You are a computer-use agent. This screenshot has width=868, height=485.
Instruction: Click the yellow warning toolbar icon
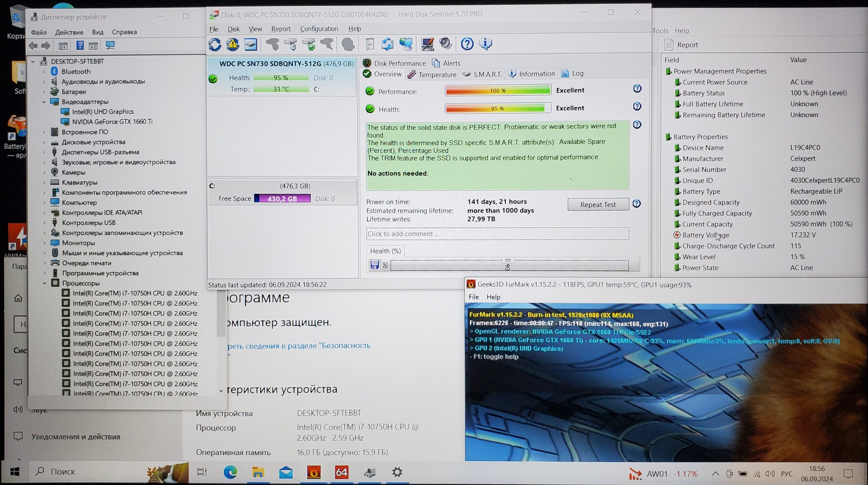point(233,44)
